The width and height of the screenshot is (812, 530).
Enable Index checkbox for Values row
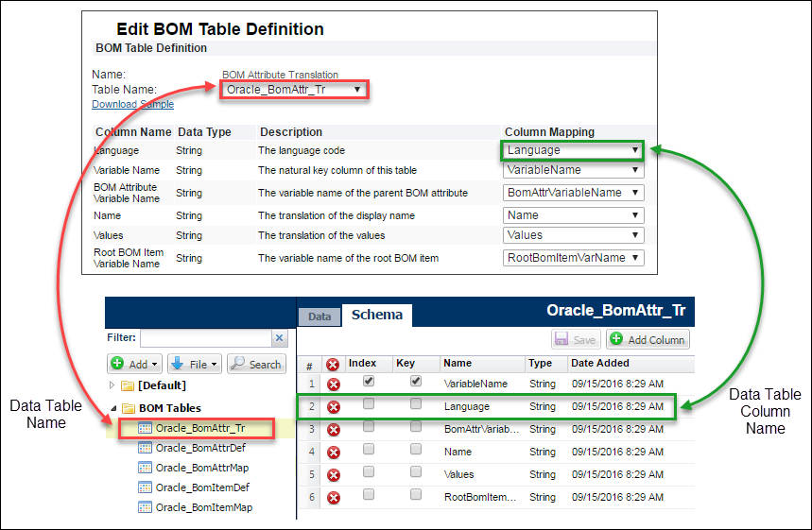click(x=369, y=472)
